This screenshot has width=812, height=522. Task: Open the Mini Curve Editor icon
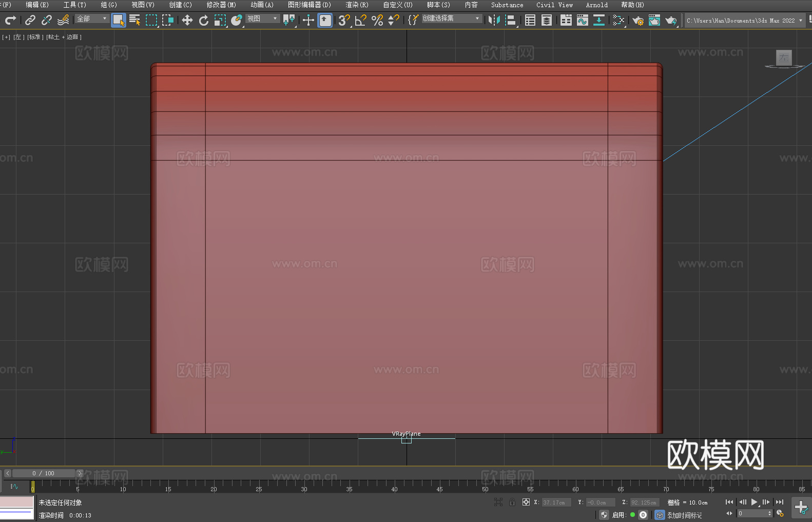pyautogui.click(x=14, y=487)
